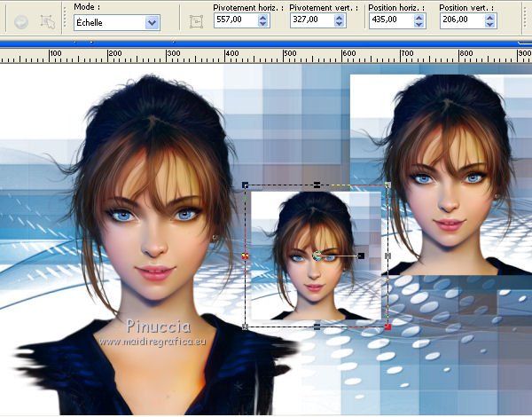This screenshot has height=417, width=532.
Task: Decrease the Position vert. value with down arrow
Action: [x=490, y=24]
